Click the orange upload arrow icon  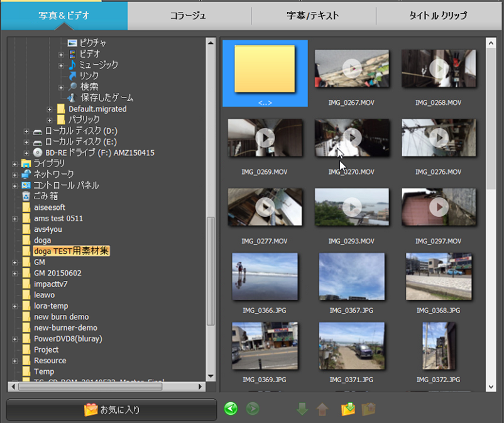pos(322,409)
